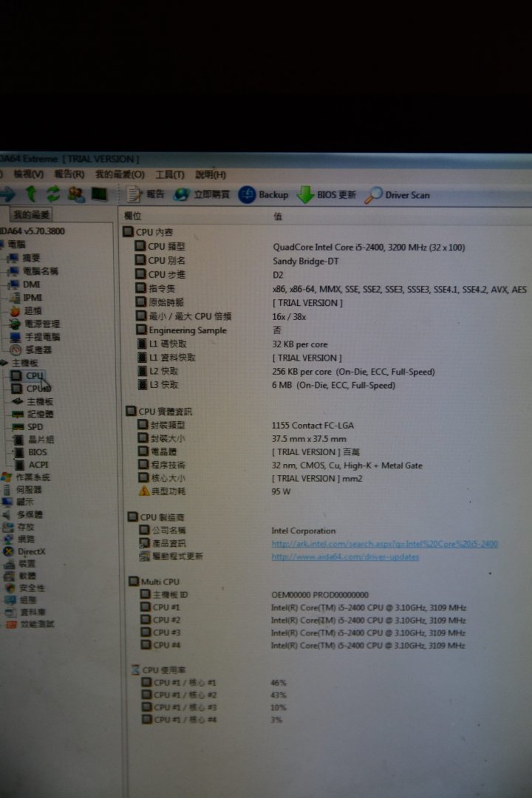Click the Backup toolbar button
The height and width of the screenshot is (798, 532).
tap(263, 195)
